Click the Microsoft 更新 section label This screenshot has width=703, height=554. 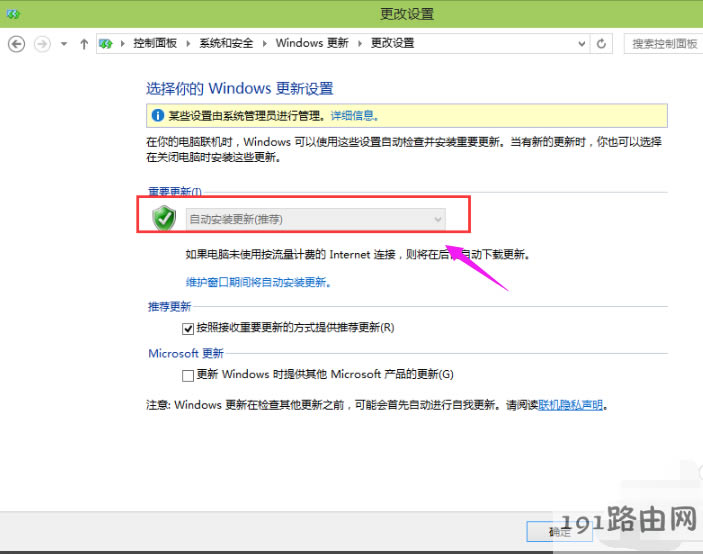click(186, 353)
